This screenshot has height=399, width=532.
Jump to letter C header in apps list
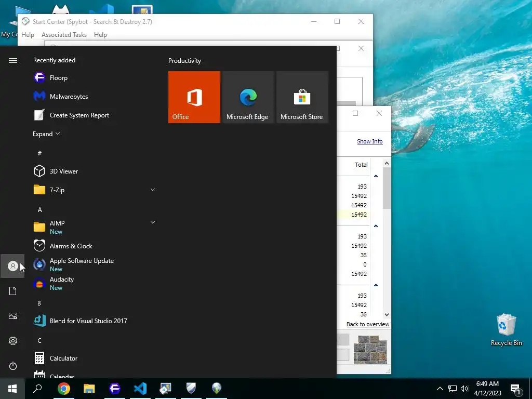pyautogui.click(x=39, y=340)
